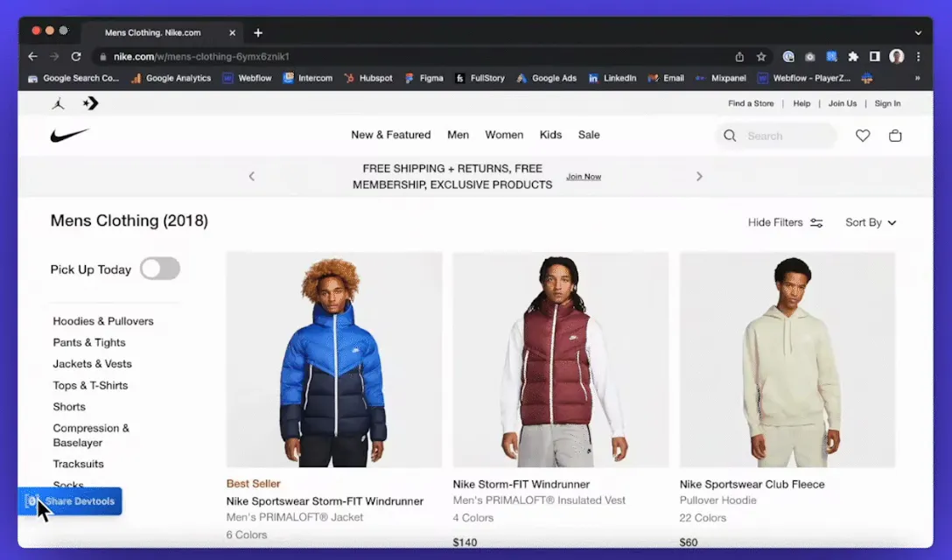
Task: Open Chrome profile avatar
Action: tap(897, 57)
